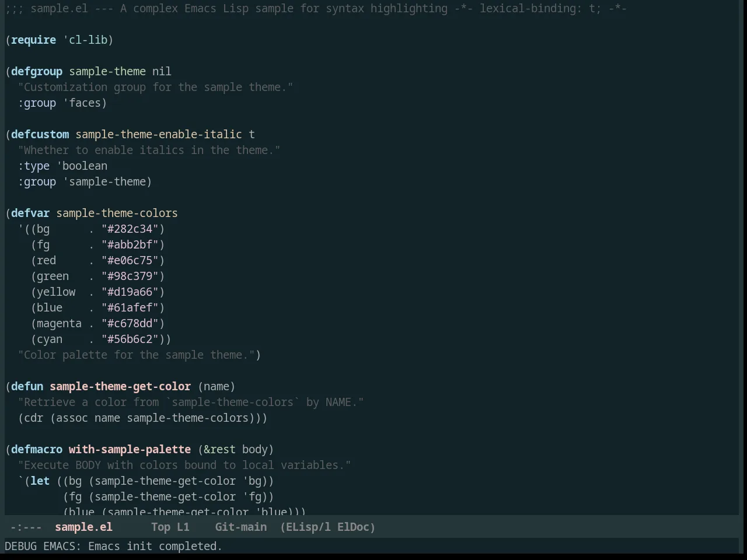Click the 'defmacro' keyword
This screenshot has width=747, height=560.
point(37,449)
